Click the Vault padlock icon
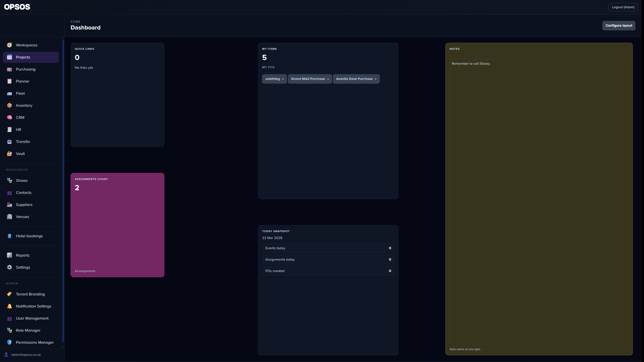The image size is (644, 362). pyautogui.click(x=9, y=154)
